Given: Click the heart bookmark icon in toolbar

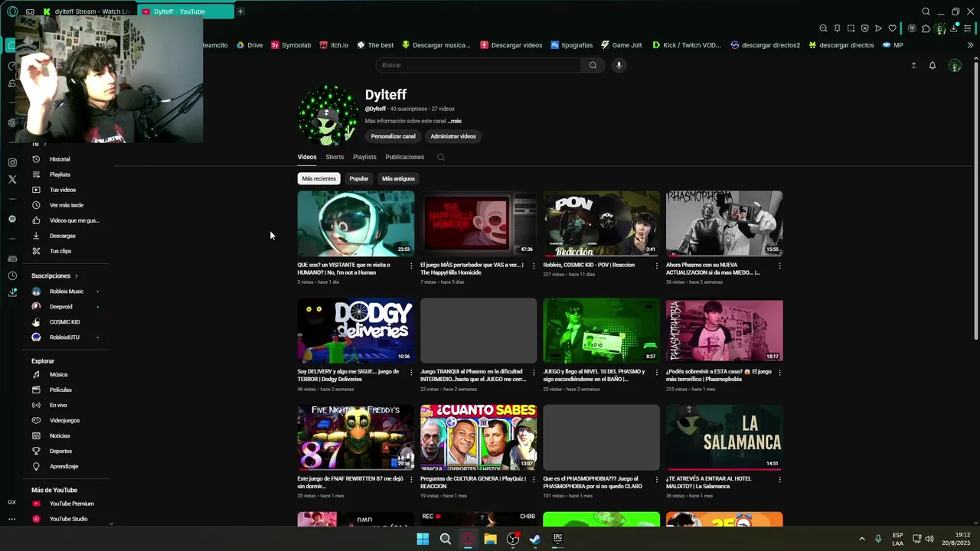Looking at the screenshot, I should (892, 28).
